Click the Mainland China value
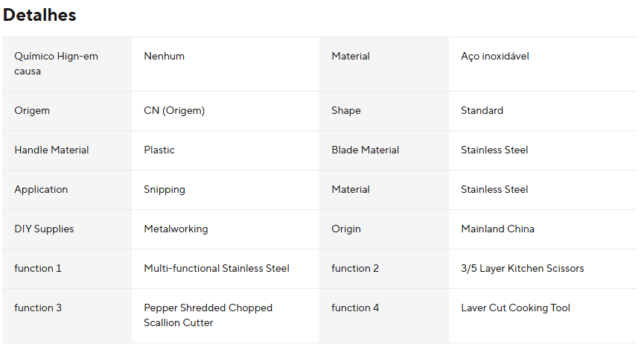The height and width of the screenshot is (347, 644). 497,229
